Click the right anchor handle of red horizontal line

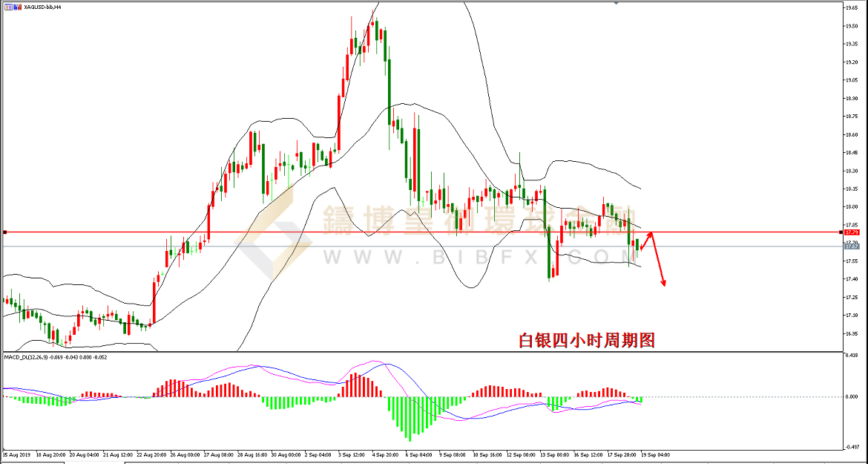841,232
